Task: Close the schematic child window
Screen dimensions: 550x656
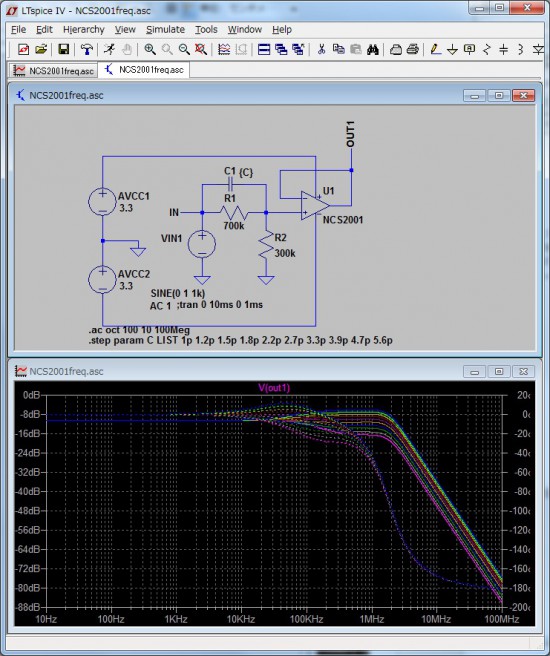Action: 523,96
